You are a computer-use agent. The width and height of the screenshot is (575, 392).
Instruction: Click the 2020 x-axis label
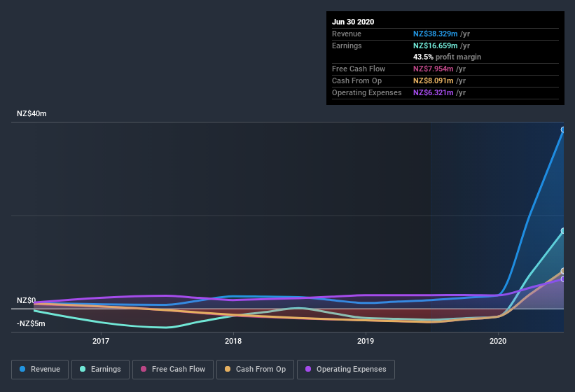pos(498,341)
